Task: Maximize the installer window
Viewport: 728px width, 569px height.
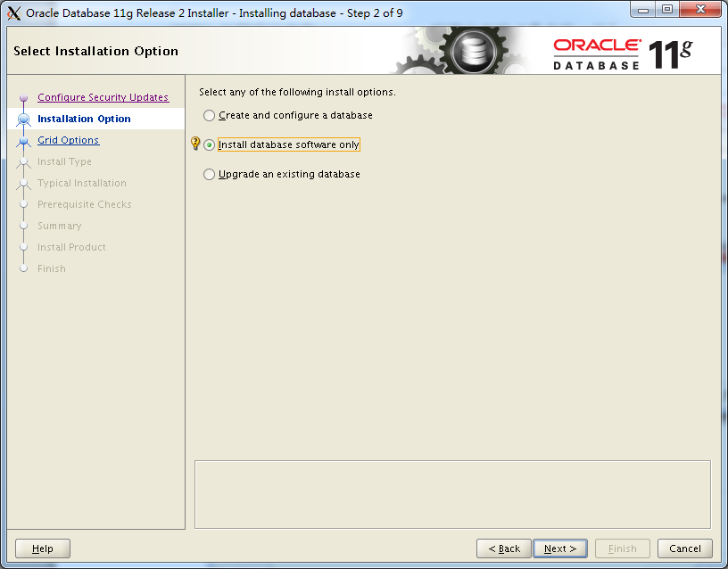Action: pos(667,10)
